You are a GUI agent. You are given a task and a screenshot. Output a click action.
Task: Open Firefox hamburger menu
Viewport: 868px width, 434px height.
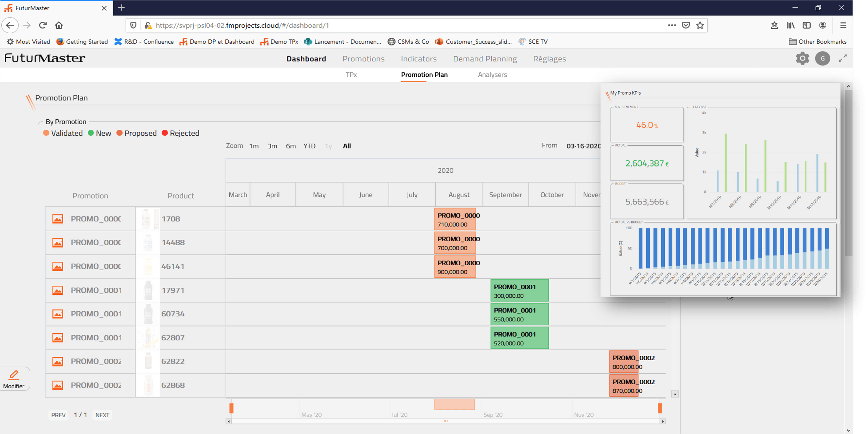click(843, 25)
